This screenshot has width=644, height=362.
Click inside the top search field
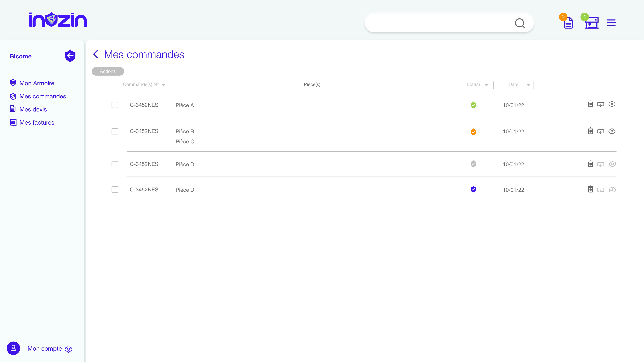[438, 23]
